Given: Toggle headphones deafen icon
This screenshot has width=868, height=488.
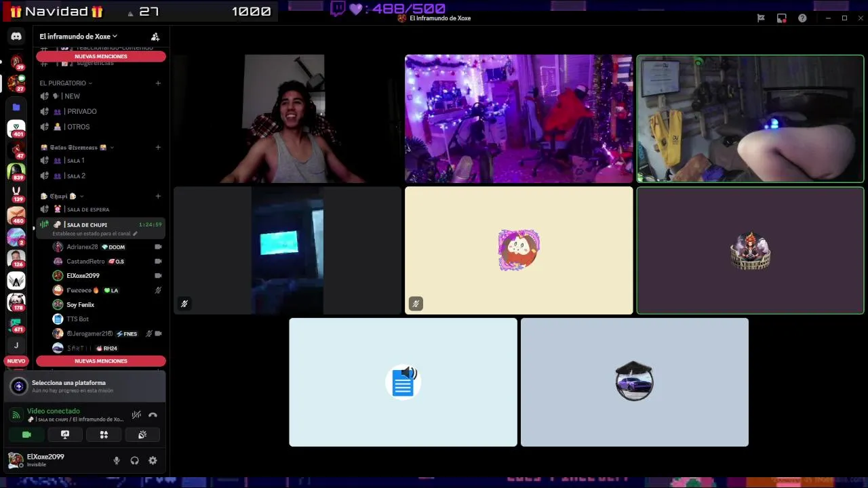Looking at the screenshot, I should pos(134,460).
